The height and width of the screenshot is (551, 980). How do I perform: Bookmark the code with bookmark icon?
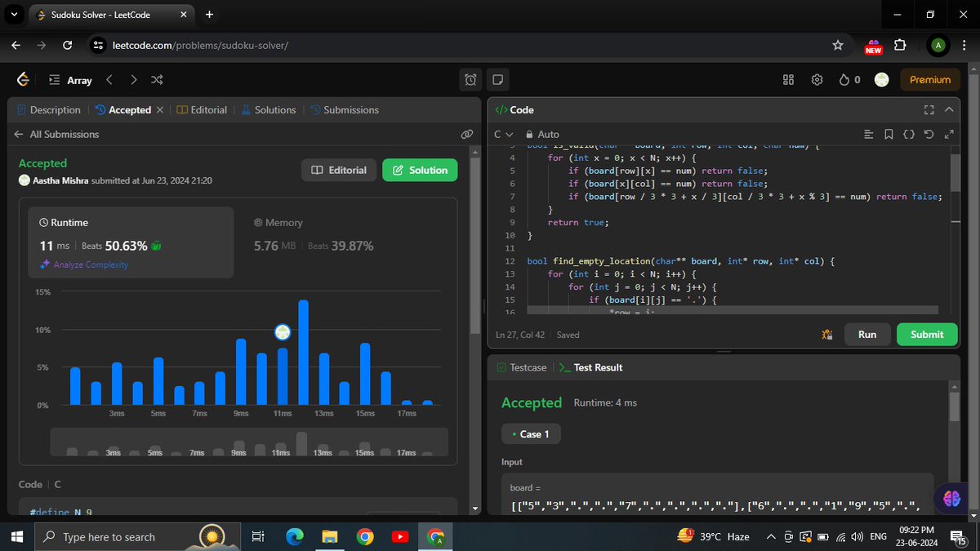889,134
